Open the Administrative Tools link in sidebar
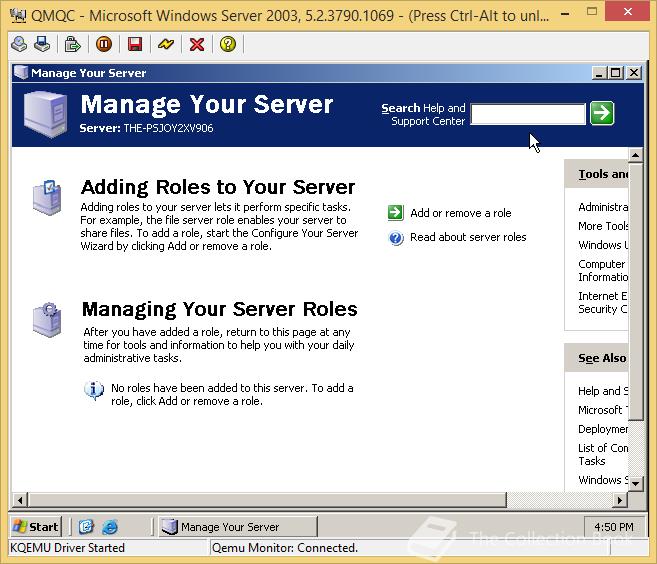 pos(603,207)
